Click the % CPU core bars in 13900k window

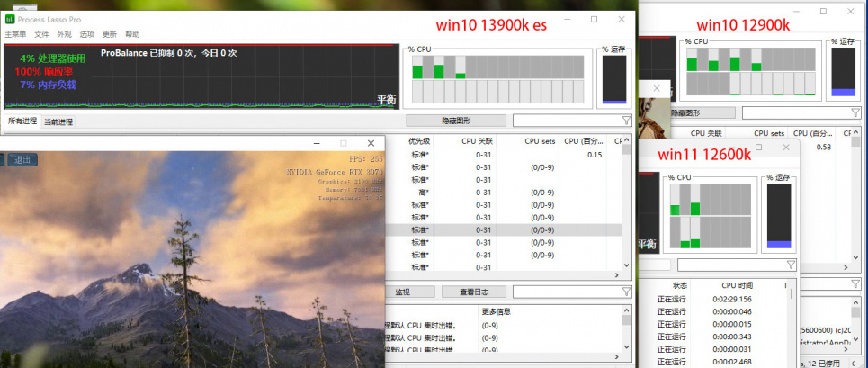point(497,79)
